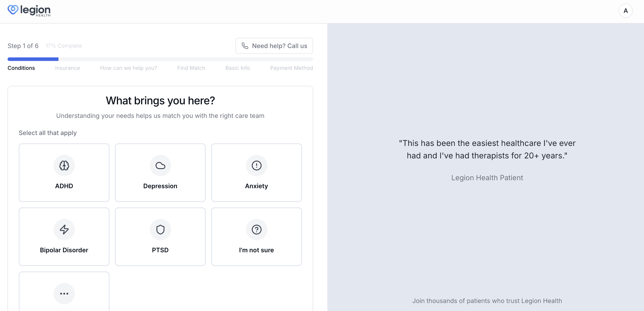Click the PTSD shield icon

point(160,229)
